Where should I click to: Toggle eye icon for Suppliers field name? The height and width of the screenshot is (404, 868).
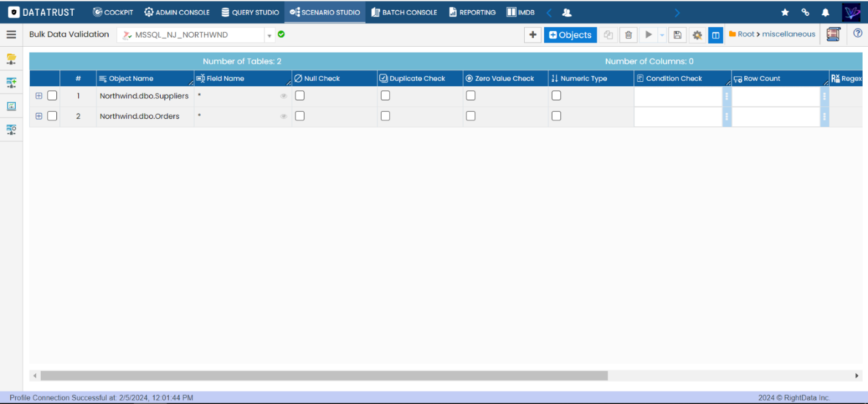(x=283, y=96)
